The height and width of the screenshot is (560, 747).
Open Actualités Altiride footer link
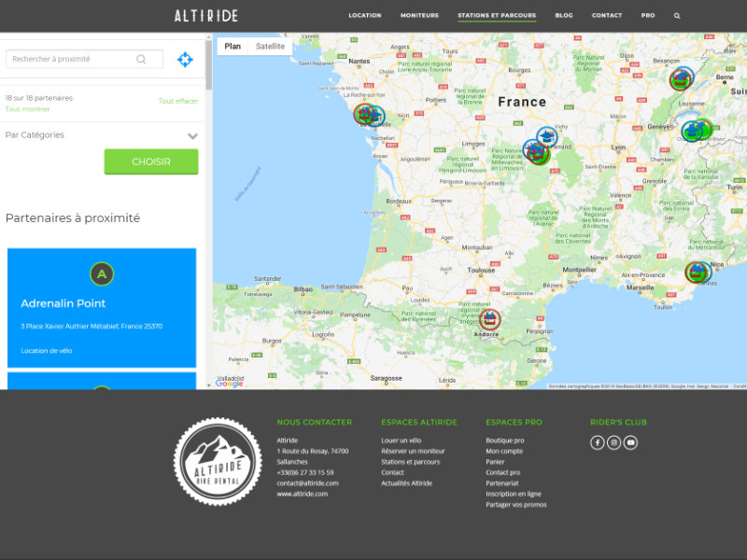coord(407,483)
